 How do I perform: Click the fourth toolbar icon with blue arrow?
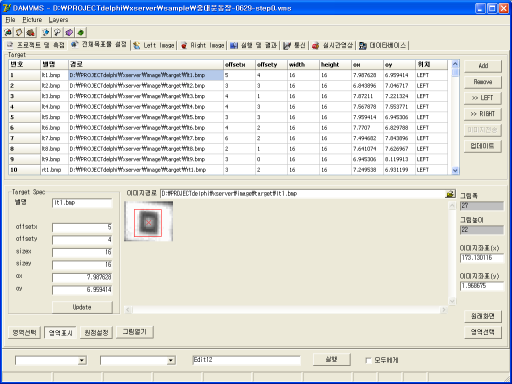click(46, 32)
